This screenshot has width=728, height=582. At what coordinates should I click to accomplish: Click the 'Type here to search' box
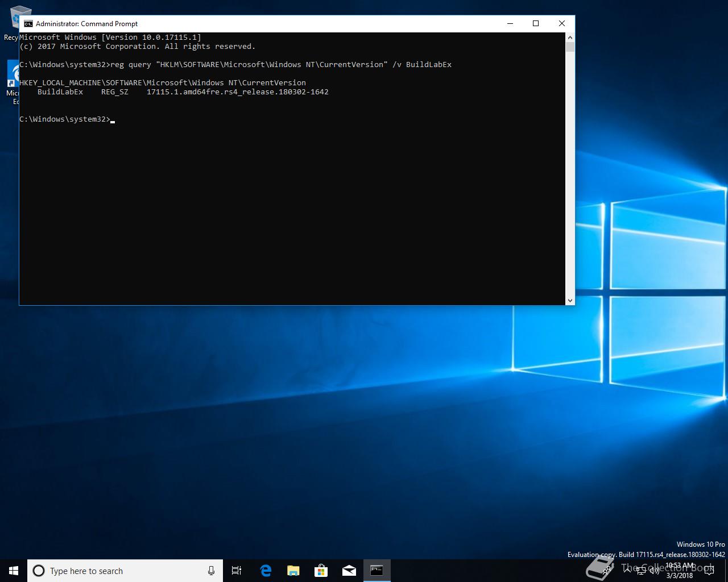pos(125,571)
